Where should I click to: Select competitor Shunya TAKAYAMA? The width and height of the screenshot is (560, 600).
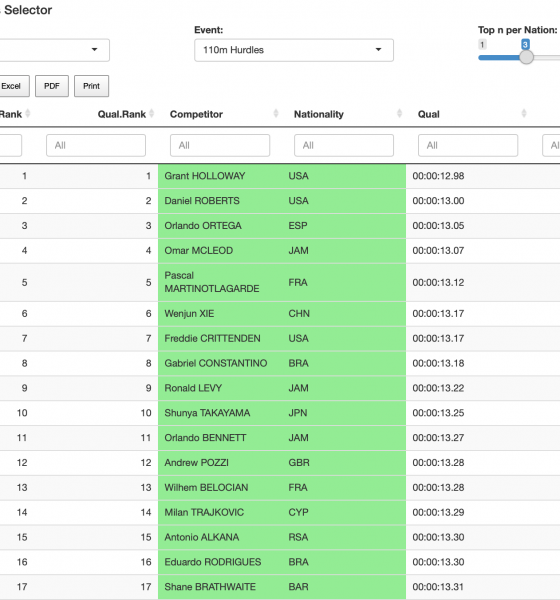pos(207,413)
